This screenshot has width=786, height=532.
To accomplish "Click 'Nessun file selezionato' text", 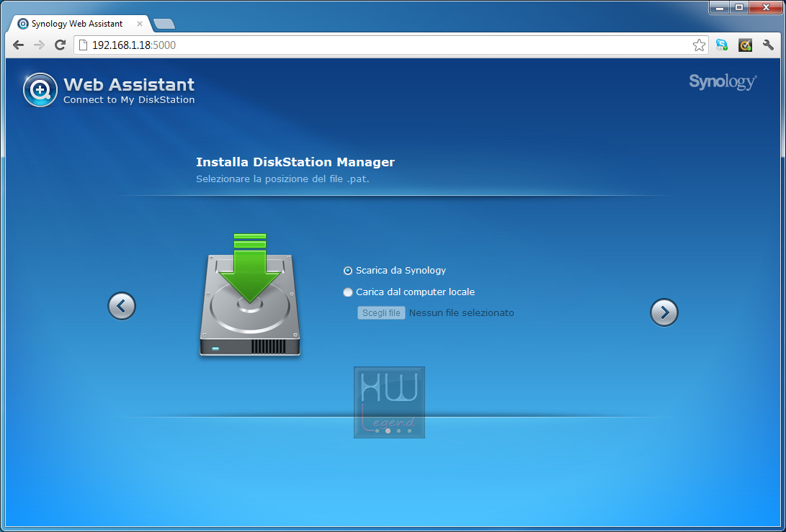I will pyautogui.click(x=462, y=313).
